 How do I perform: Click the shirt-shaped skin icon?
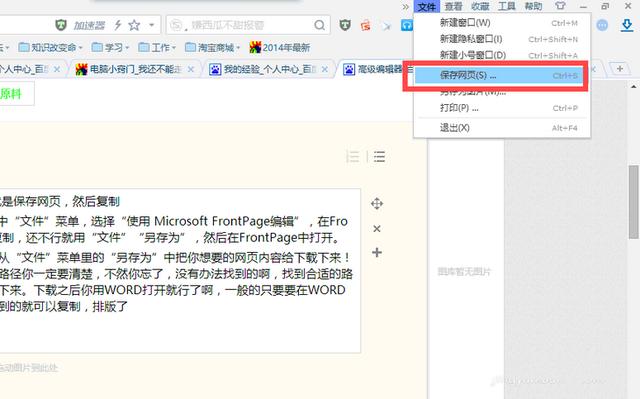click(x=560, y=6)
